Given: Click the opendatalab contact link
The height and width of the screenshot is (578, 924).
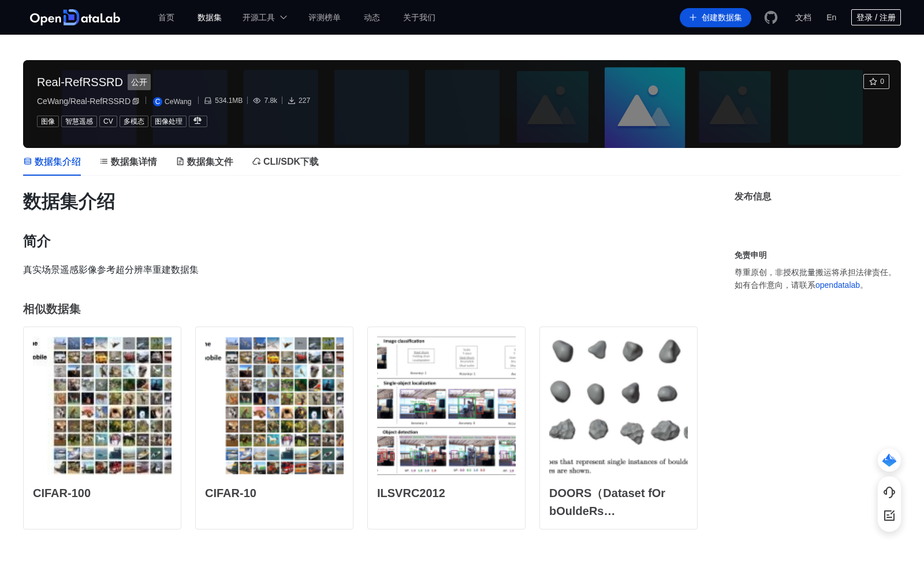Looking at the screenshot, I should pyautogui.click(x=837, y=285).
